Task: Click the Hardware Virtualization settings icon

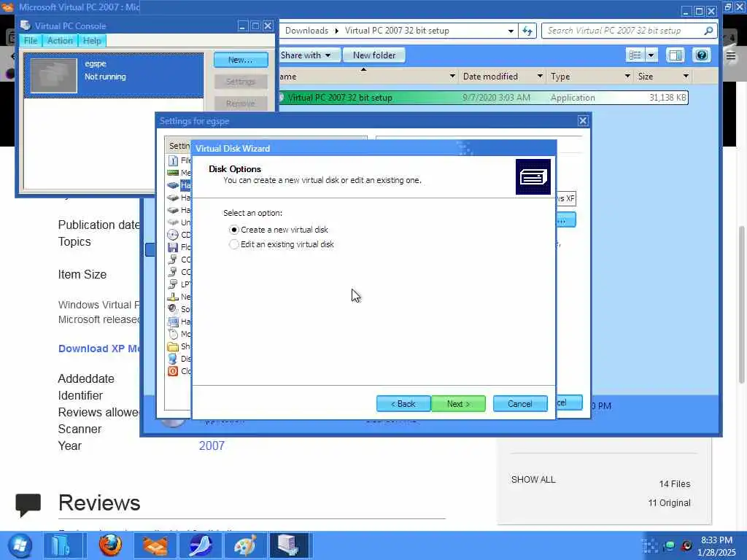Action: (173, 322)
